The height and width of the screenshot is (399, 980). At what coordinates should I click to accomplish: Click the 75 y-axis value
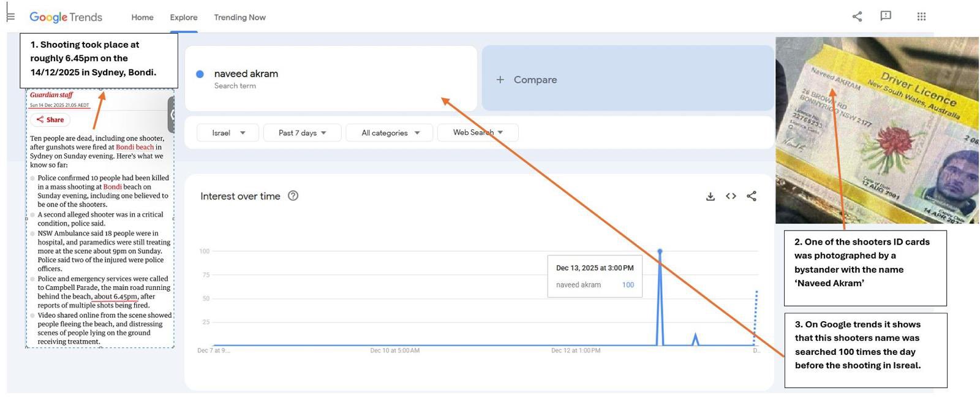pyautogui.click(x=206, y=275)
